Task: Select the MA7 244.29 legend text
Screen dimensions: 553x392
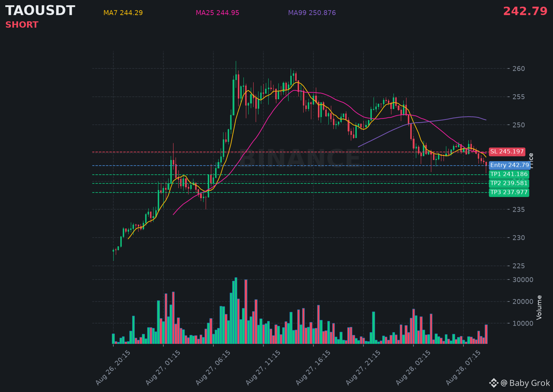Action: 123,13
